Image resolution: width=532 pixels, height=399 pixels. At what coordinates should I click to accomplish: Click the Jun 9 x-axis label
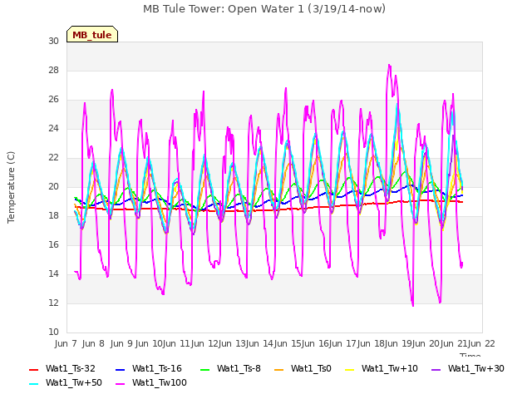click(x=121, y=343)
